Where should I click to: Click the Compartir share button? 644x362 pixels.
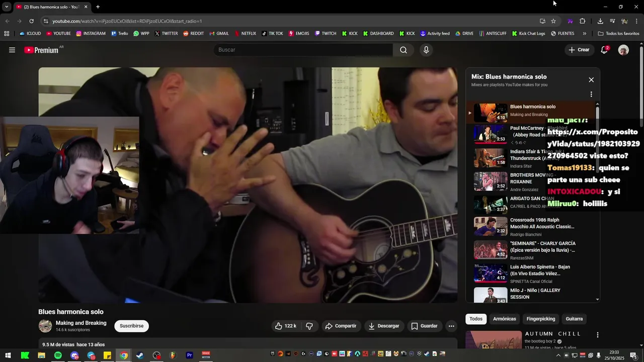tap(341, 326)
